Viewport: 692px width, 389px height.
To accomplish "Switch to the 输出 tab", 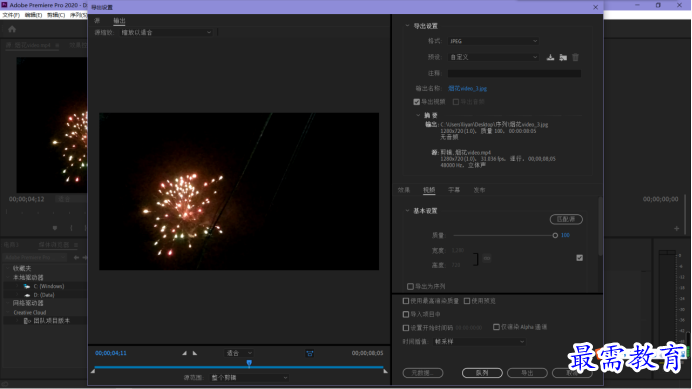I will (x=119, y=21).
